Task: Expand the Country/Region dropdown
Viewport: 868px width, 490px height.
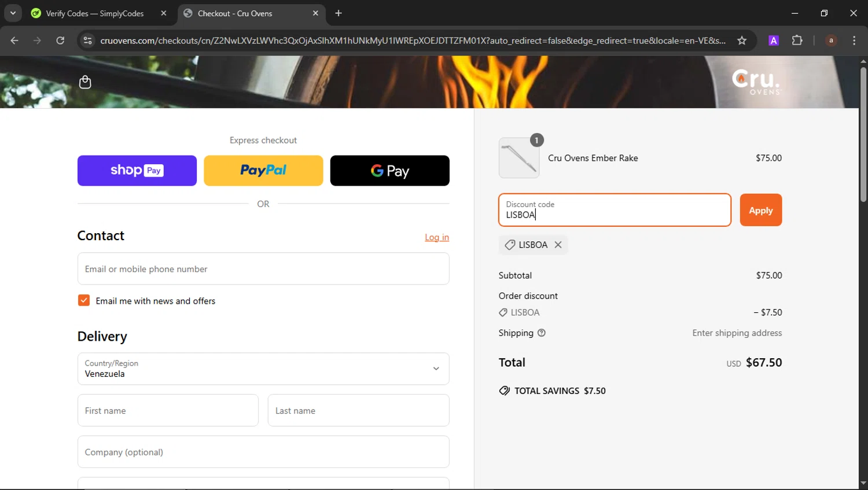Action: [263, 369]
